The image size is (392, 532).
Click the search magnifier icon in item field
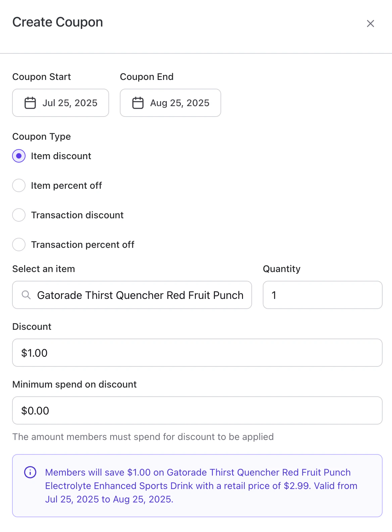coord(26,295)
